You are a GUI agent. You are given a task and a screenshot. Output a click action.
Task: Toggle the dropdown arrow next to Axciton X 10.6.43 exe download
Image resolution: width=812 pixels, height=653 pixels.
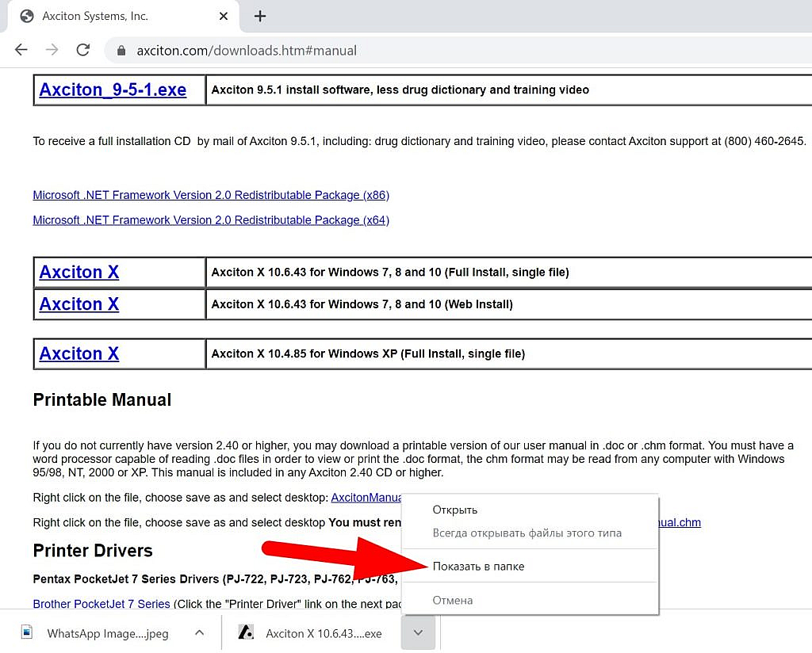(x=419, y=632)
